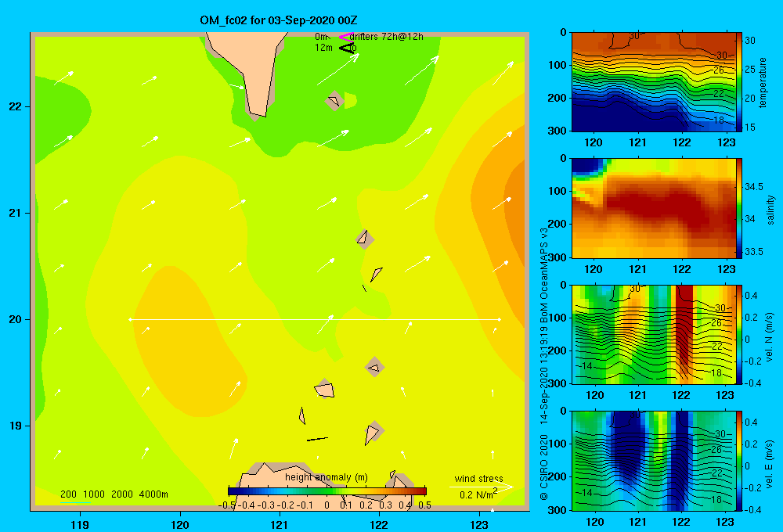This screenshot has height=532, width=783.
Task: Click the 'wind stress' label
Action: coord(478,478)
